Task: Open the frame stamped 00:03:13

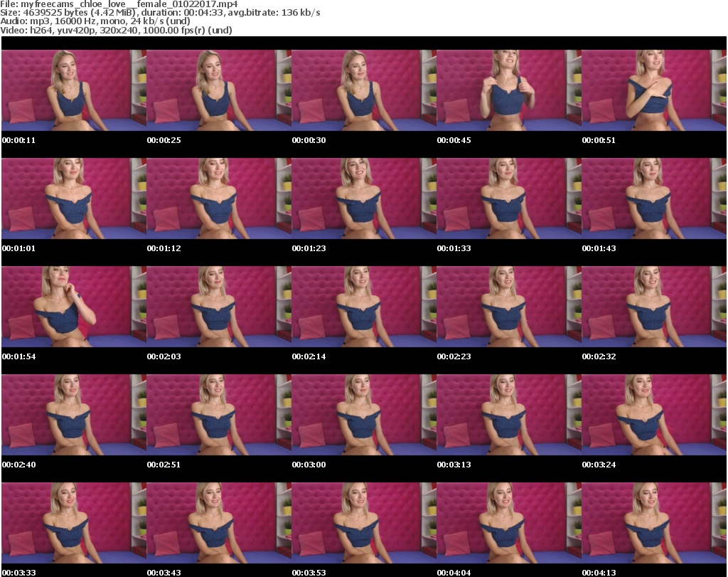Action: (509, 415)
